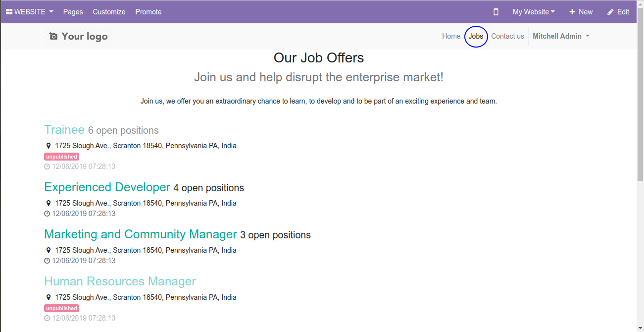Open the Pages menu
This screenshot has height=332, width=644.
73,12
